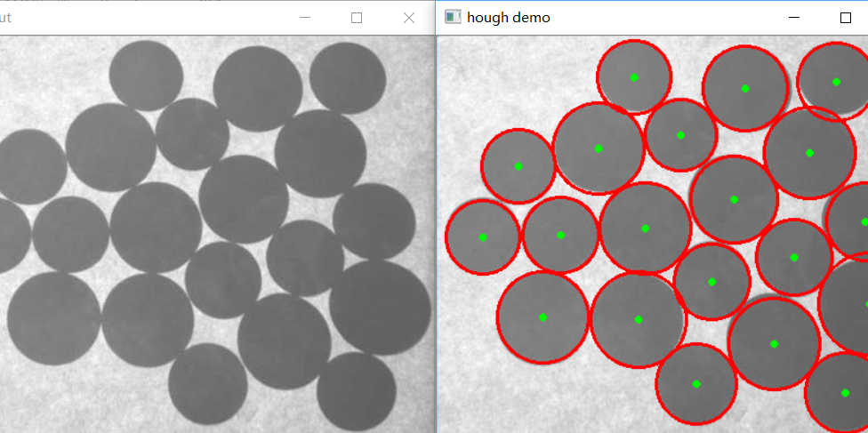
Task: Click the top-left dark circle in input image
Action: 146,76
